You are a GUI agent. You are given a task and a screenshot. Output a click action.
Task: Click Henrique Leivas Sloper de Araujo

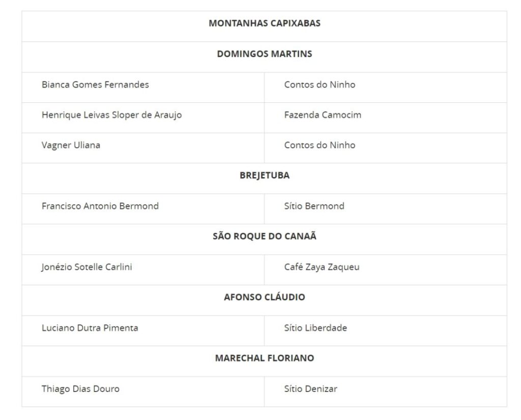[x=111, y=115]
